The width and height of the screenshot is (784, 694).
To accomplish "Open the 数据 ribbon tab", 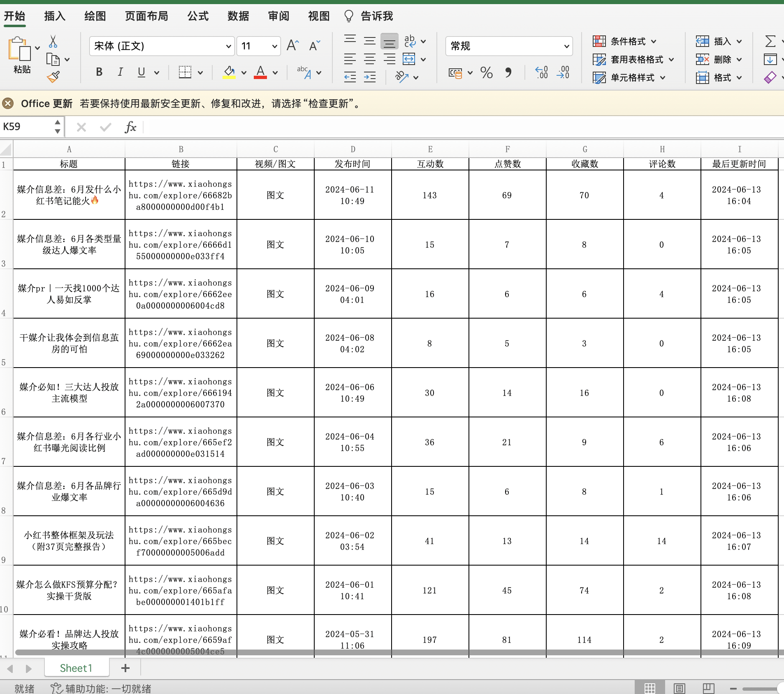I will (238, 16).
